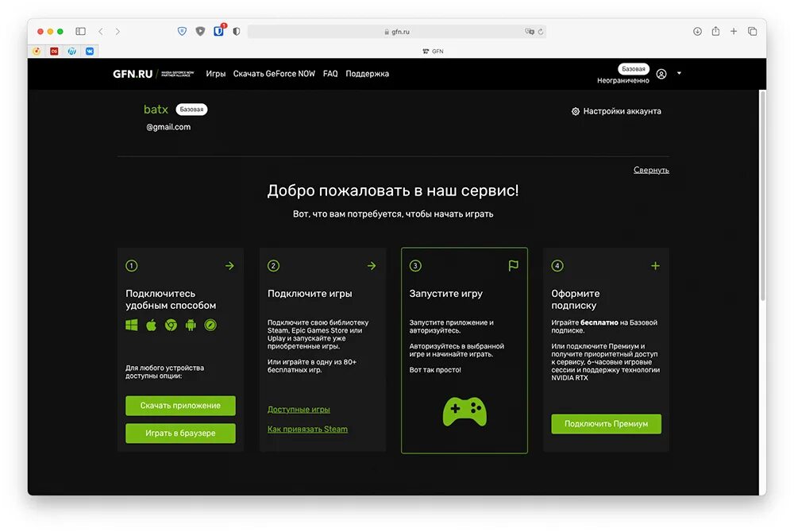Open Настройки аккаунта settings link
794x532 pixels.
(x=616, y=111)
